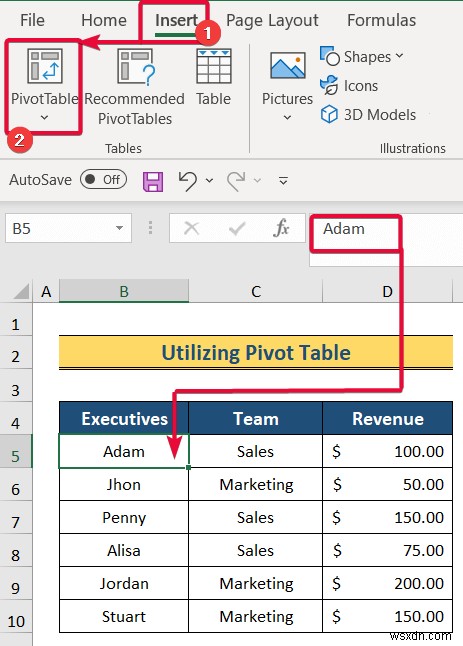Select column B header
The height and width of the screenshot is (646, 463).
point(124,291)
